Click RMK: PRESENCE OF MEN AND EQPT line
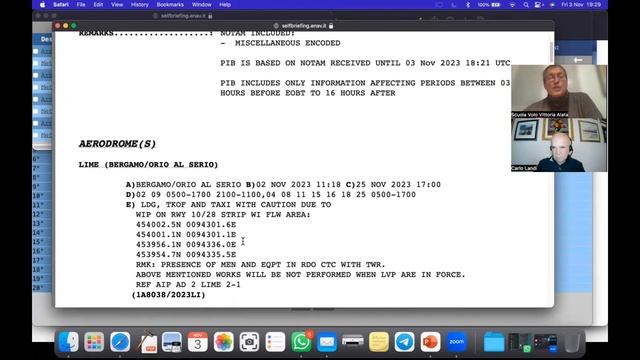This screenshot has height=360, width=640. pos(260,264)
